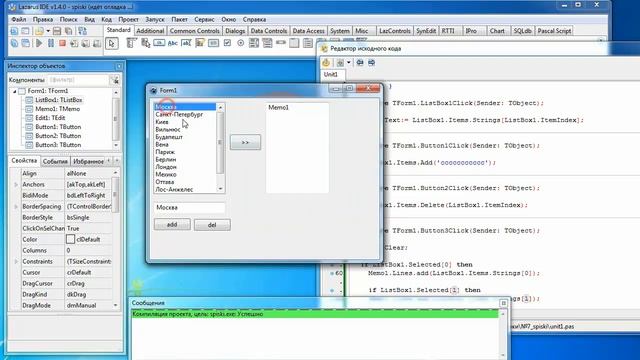Click the Step into debugger icon
The height and width of the screenshot is (360, 640).
[x=74, y=43]
